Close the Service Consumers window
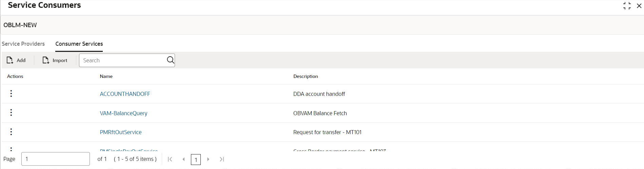 (x=639, y=6)
